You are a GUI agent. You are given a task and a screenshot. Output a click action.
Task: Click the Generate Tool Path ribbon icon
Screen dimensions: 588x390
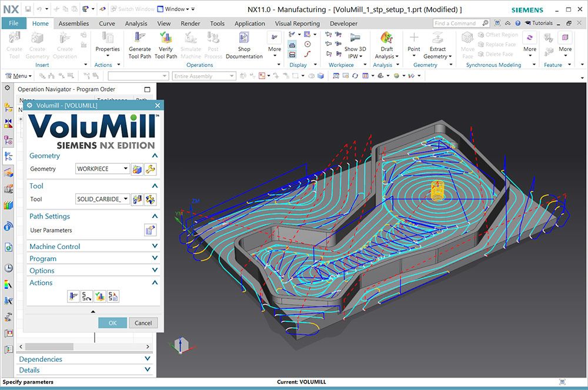139,45
